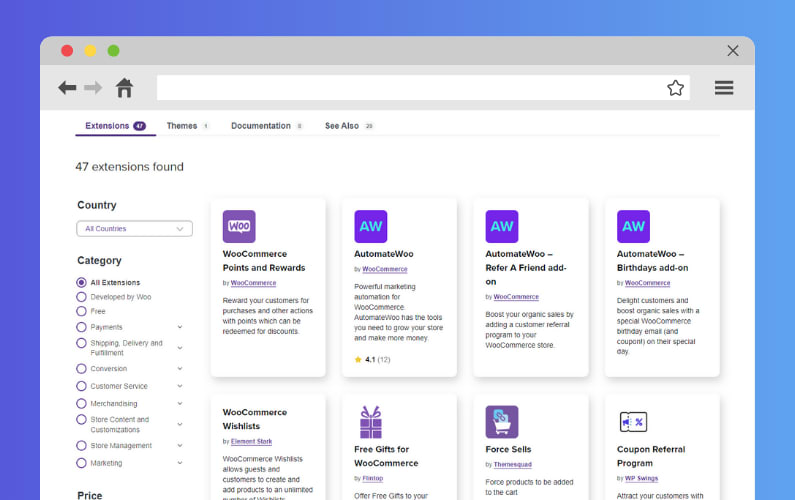The width and height of the screenshot is (795, 500).
Task: Select the Free category radio button
Action: (x=81, y=311)
